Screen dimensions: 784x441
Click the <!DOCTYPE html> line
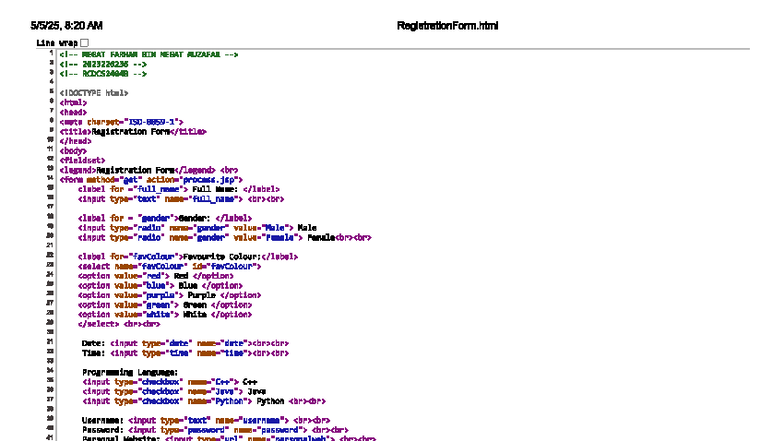coord(94,93)
